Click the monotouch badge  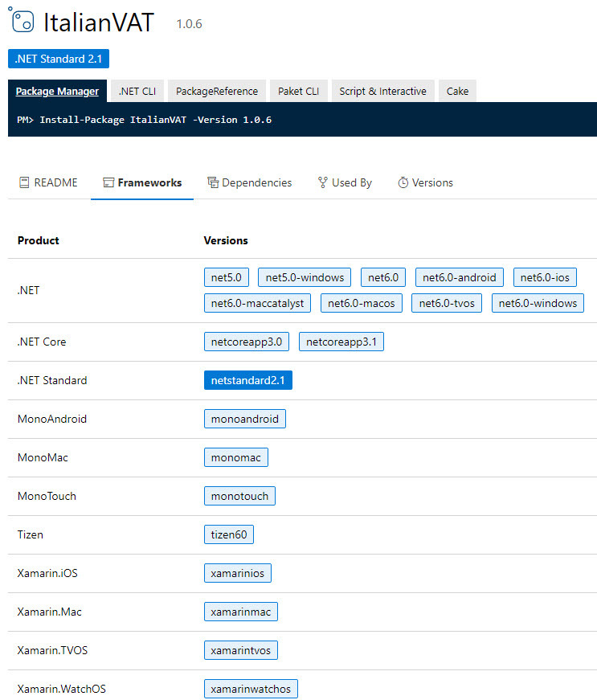tap(239, 496)
